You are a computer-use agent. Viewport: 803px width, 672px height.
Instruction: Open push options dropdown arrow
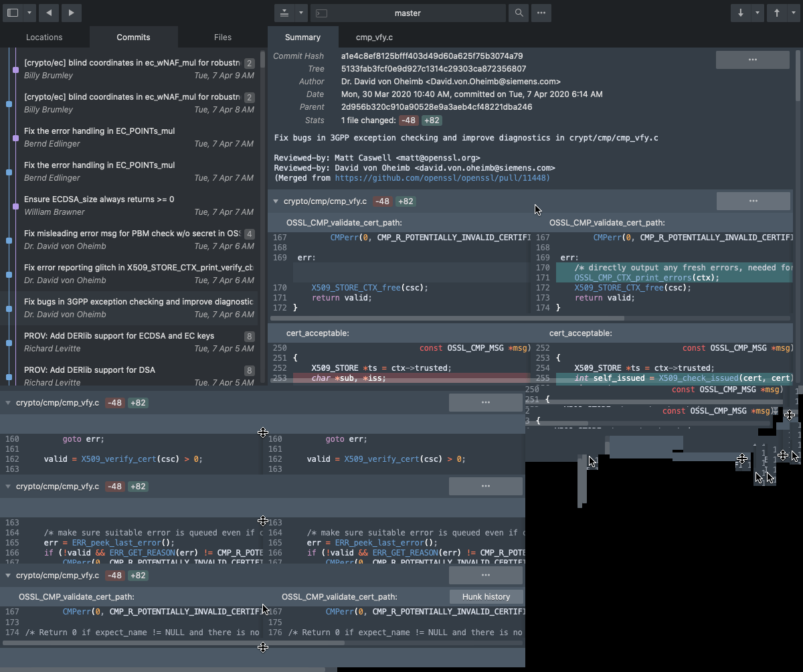[x=793, y=13]
